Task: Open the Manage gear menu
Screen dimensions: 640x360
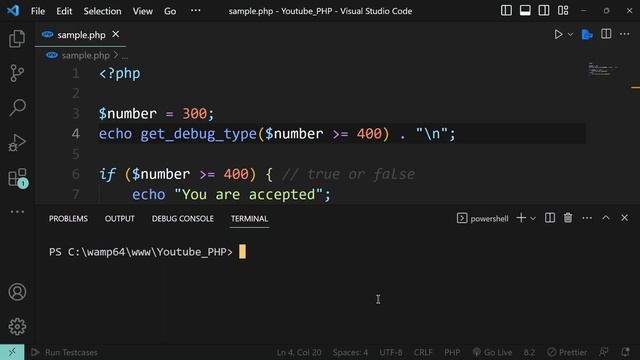Action: click(17, 327)
